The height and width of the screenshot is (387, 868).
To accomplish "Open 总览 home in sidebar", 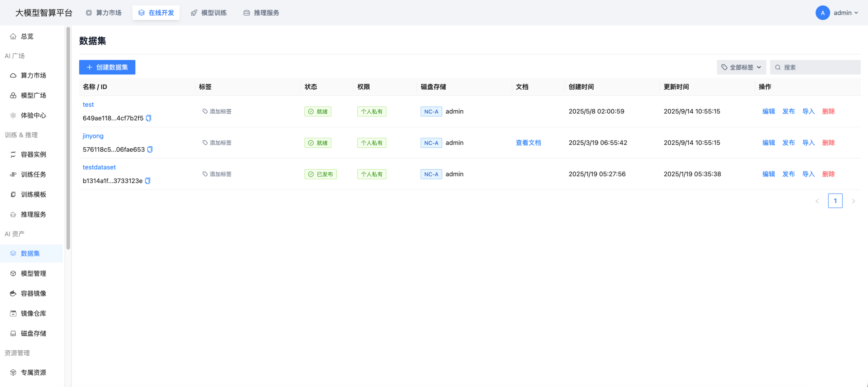I will 27,36.
